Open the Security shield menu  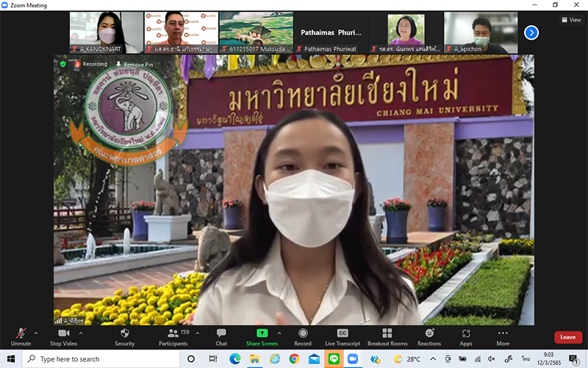(124, 337)
